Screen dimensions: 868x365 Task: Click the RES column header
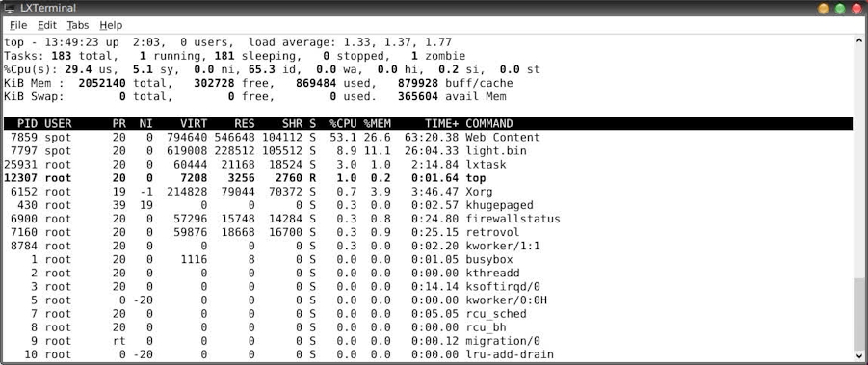[245, 124]
